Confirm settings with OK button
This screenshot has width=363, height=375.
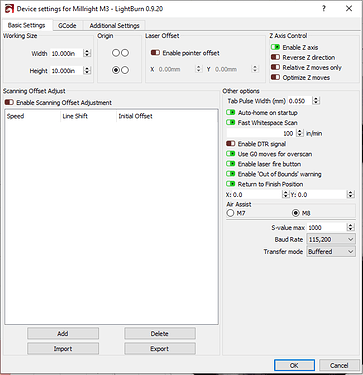294,365
